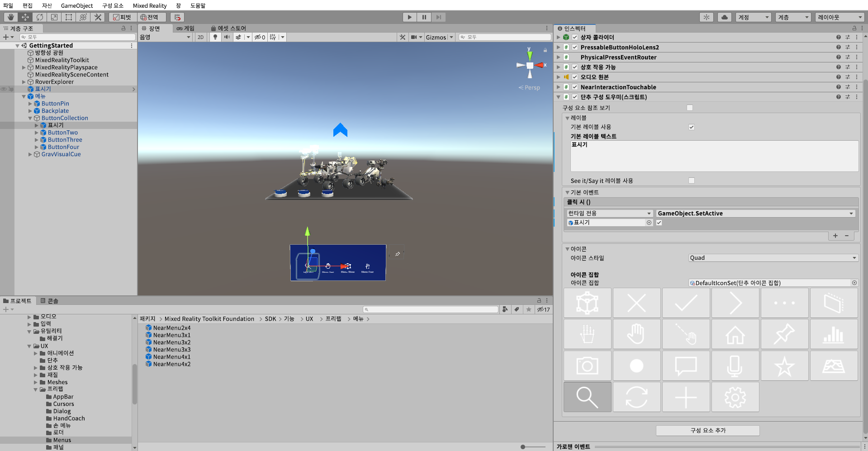
Task: Toggle 2D scene view mode
Action: (x=200, y=37)
